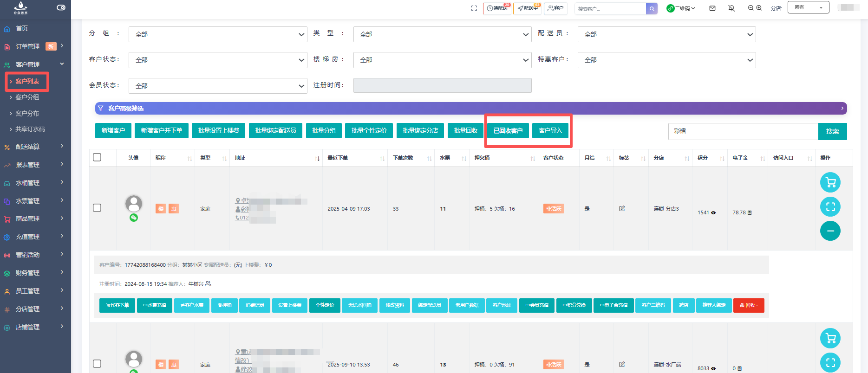Click the 已回收客户 button

click(x=508, y=131)
